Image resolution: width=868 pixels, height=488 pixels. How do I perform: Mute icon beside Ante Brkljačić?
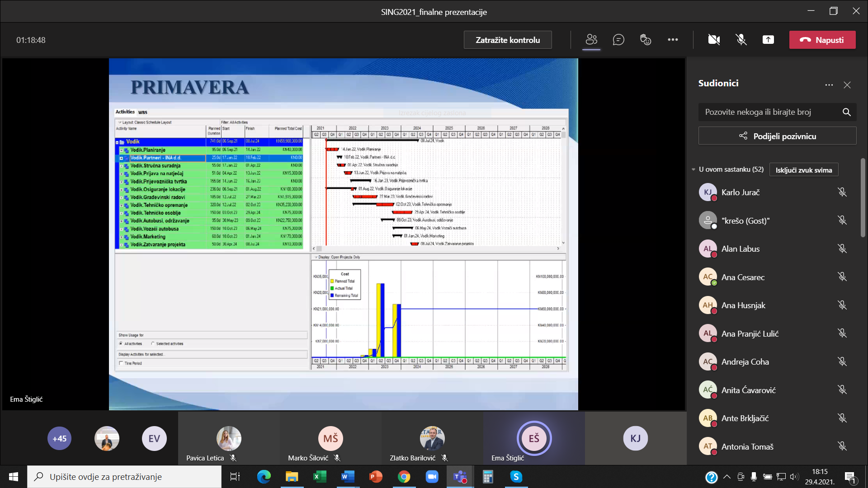(842, 418)
